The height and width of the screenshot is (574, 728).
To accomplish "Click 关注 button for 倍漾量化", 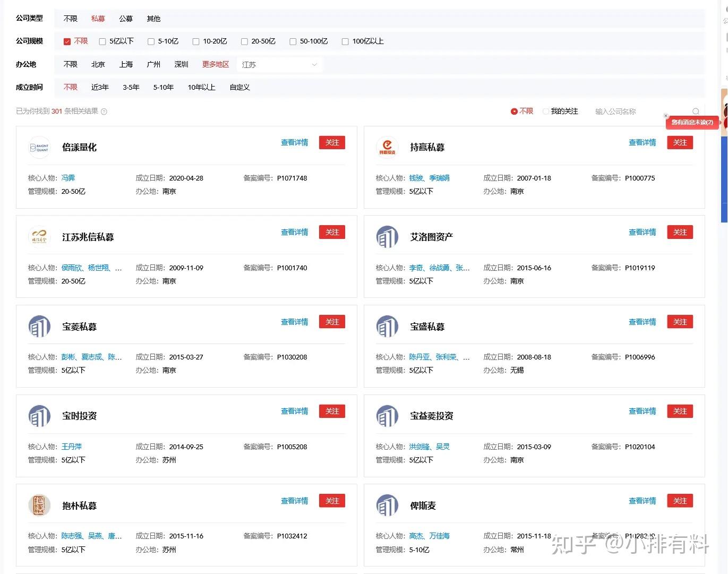I will [x=332, y=142].
